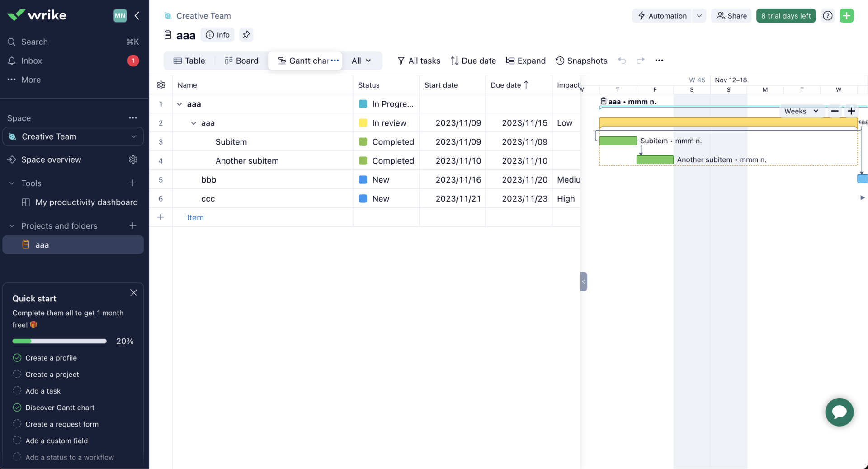Click the undo arrow in toolbar
Image resolution: width=868 pixels, height=469 pixels.
coord(622,61)
